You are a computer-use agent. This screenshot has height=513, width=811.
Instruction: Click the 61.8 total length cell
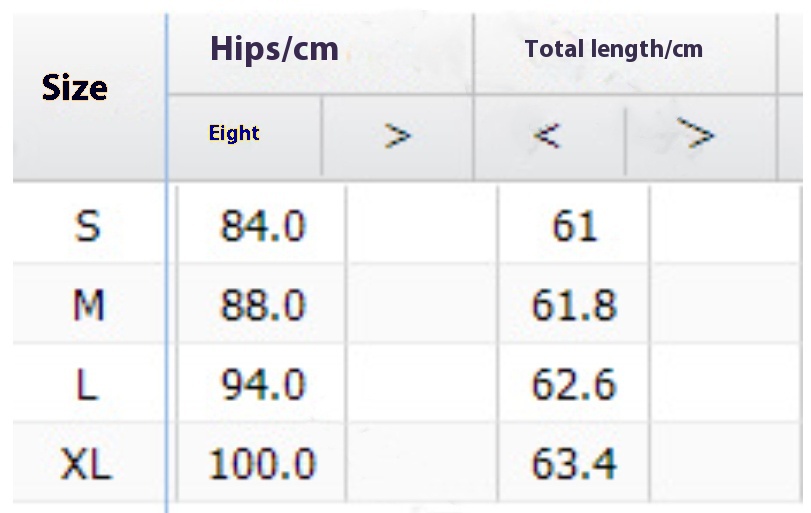(x=574, y=305)
